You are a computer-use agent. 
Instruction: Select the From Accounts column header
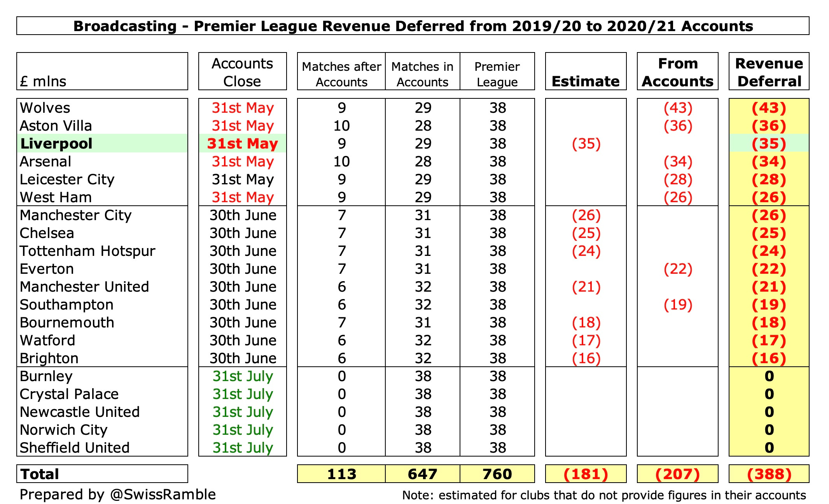tap(677, 72)
